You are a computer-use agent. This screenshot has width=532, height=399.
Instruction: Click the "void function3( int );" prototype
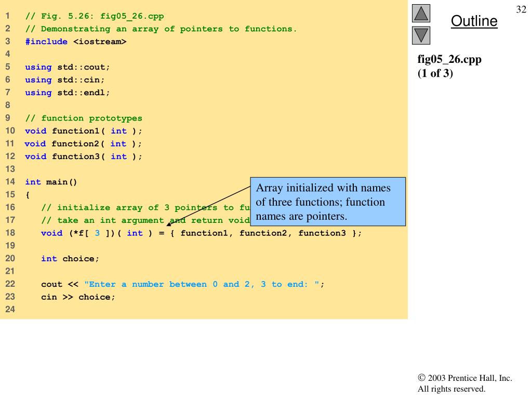coord(84,156)
